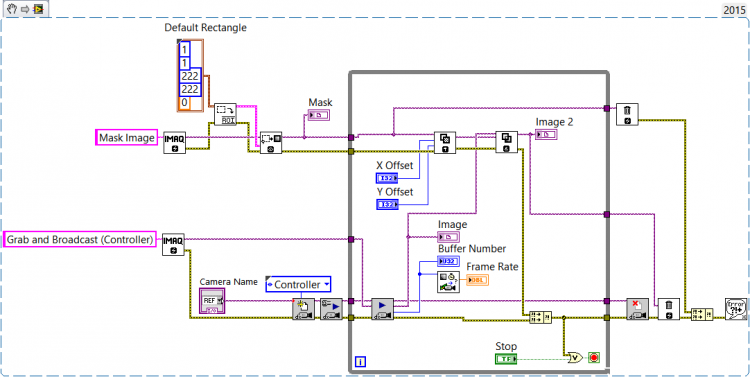
Task: Click the Grab and Broadcast (Controller) string constant
Action: point(80,239)
